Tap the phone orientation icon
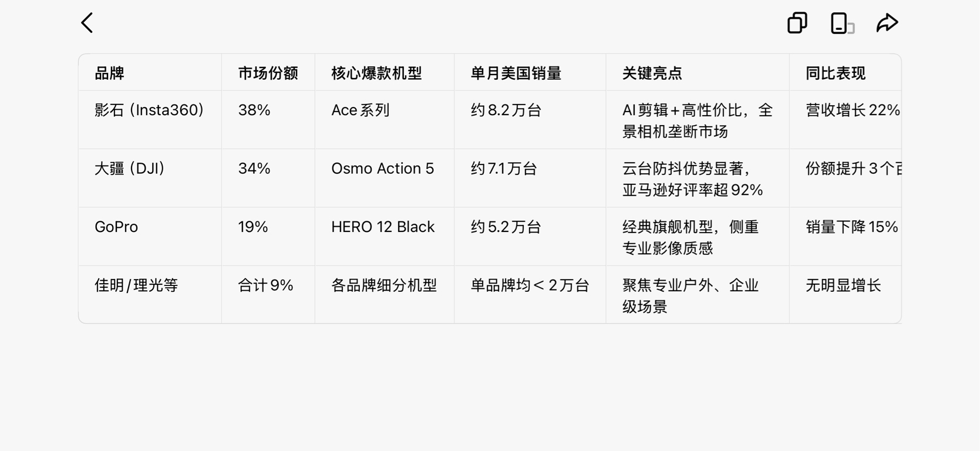 point(841,23)
